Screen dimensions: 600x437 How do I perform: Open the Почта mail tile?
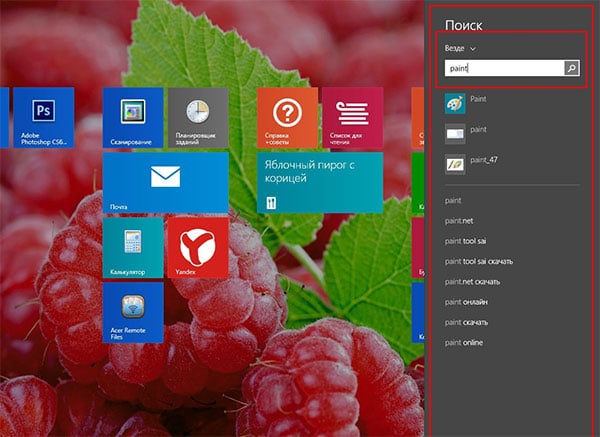pos(165,183)
